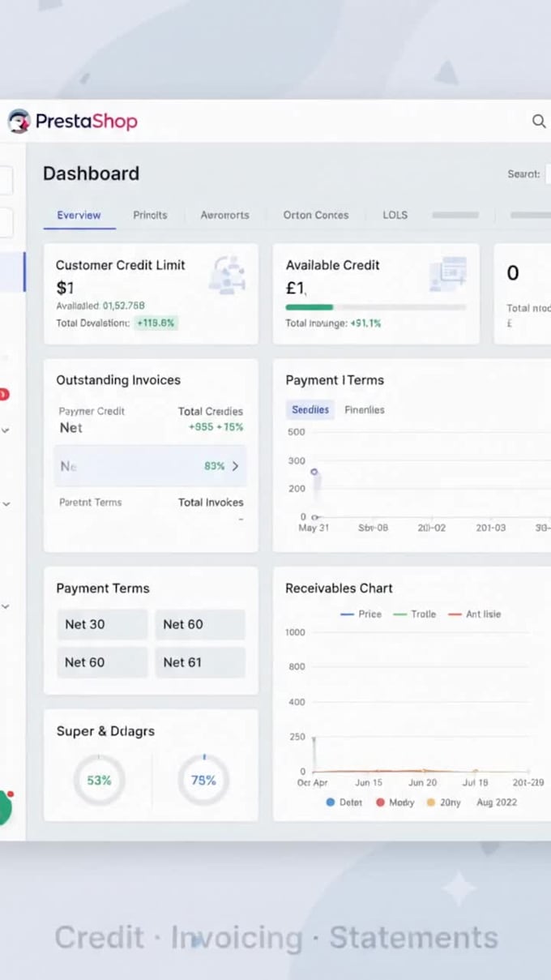
Task: Select the Seedies chart tab
Action: click(x=310, y=410)
